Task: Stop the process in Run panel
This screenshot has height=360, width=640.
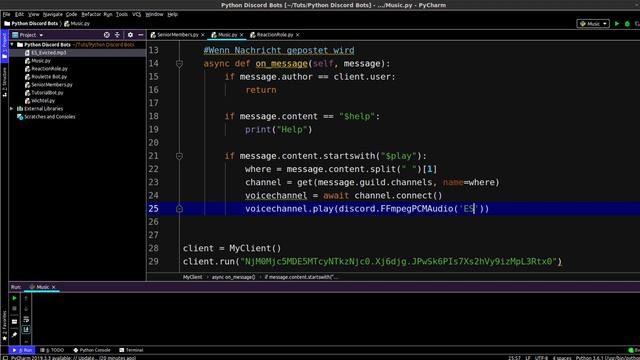Action: [x=14, y=309]
